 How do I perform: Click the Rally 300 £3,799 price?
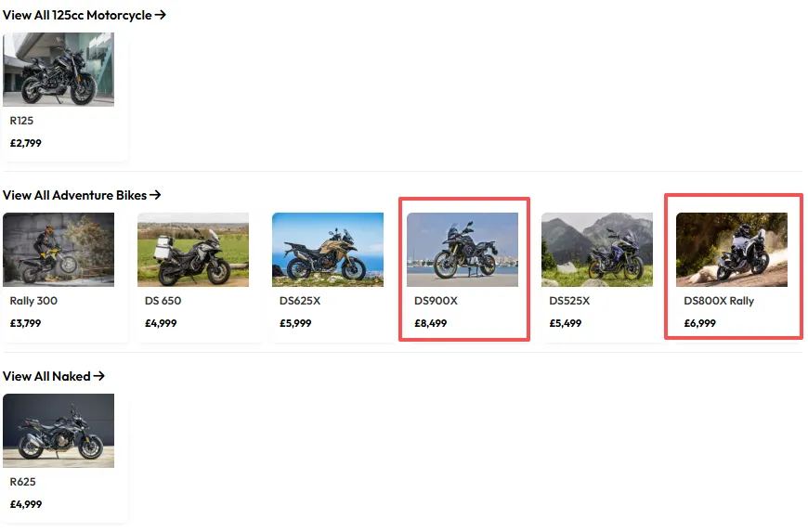click(25, 323)
